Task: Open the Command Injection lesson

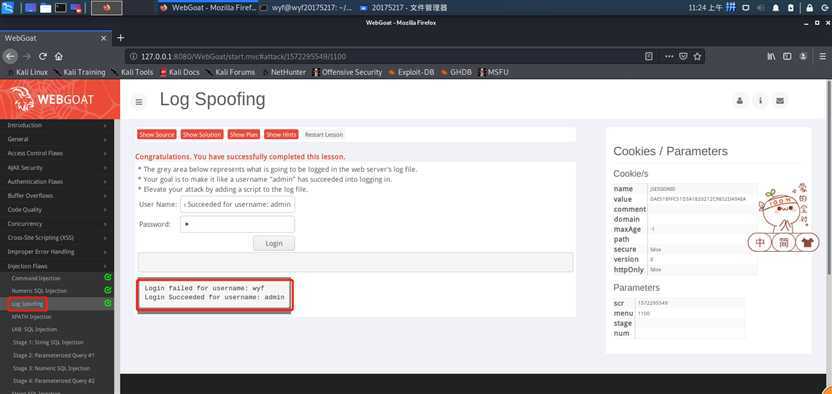Action: [36, 278]
